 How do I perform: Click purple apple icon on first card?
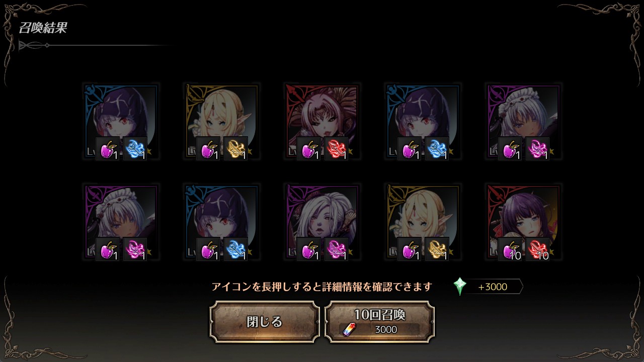[x=108, y=149]
